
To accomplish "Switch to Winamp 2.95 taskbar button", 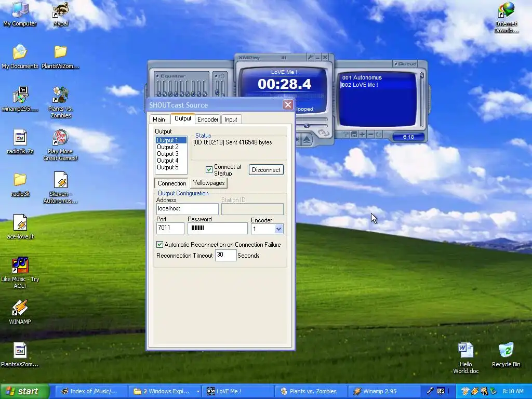I will point(385,391).
